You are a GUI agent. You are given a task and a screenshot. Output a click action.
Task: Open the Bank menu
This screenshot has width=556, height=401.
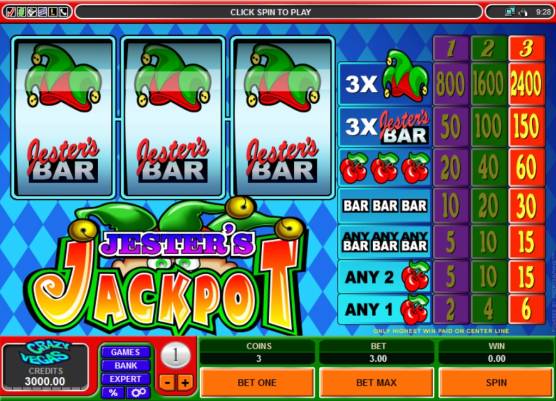(x=126, y=366)
